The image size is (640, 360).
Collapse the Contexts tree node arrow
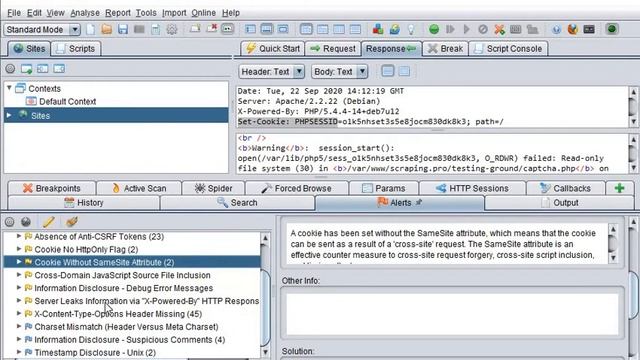pyautogui.click(x=9, y=88)
